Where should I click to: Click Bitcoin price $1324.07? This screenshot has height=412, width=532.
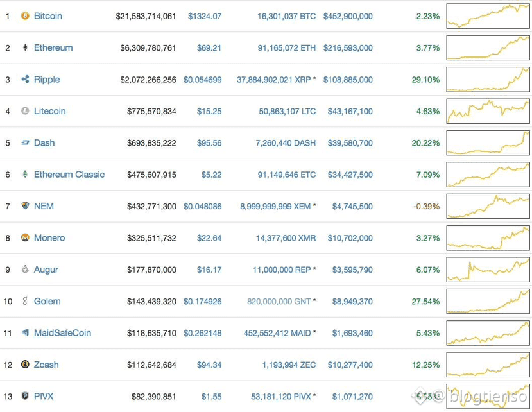(204, 16)
